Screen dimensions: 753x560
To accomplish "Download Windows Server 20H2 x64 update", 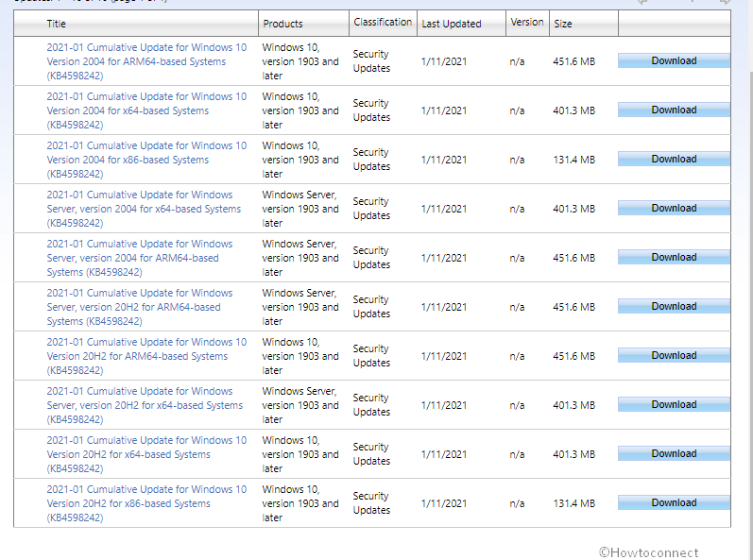I will tap(674, 405).
